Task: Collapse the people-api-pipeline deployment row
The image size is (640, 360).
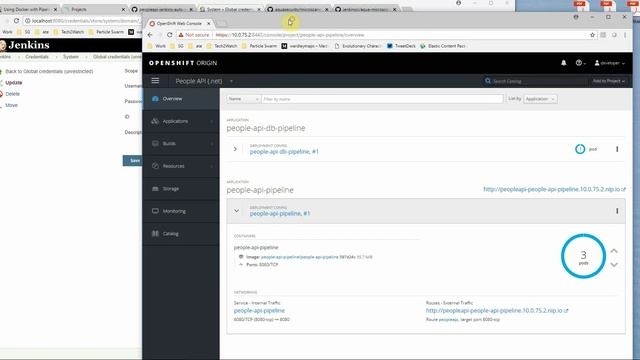Action: click(236, 211)
